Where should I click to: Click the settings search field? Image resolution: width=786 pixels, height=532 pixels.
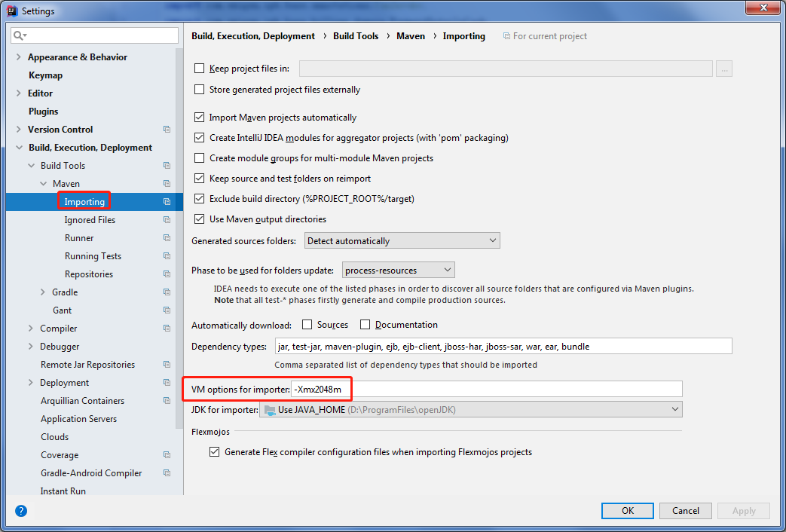click(95, 35)
